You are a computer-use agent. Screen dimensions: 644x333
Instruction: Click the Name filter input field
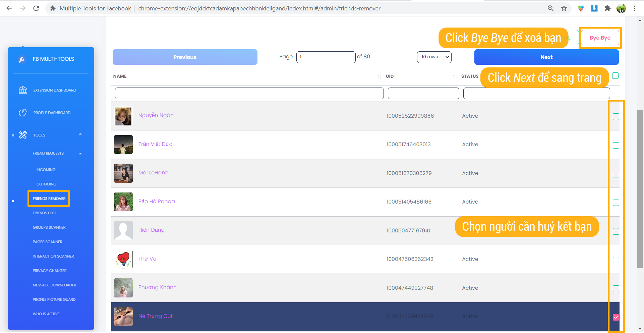[x=249, y=93]
